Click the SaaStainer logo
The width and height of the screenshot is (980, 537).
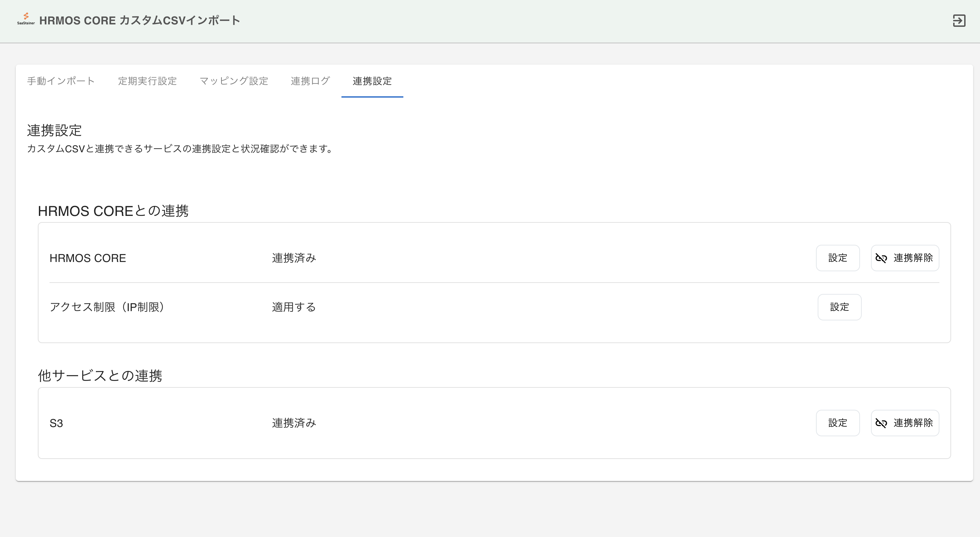26,19
